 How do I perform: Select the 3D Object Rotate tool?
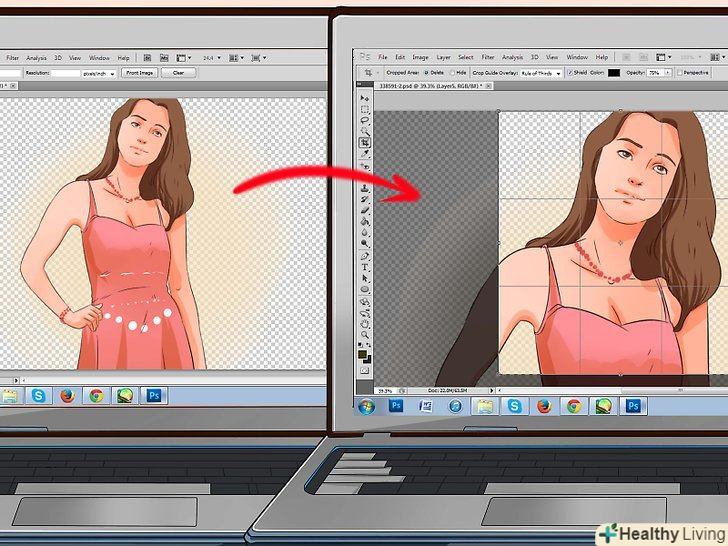(365, 302)
